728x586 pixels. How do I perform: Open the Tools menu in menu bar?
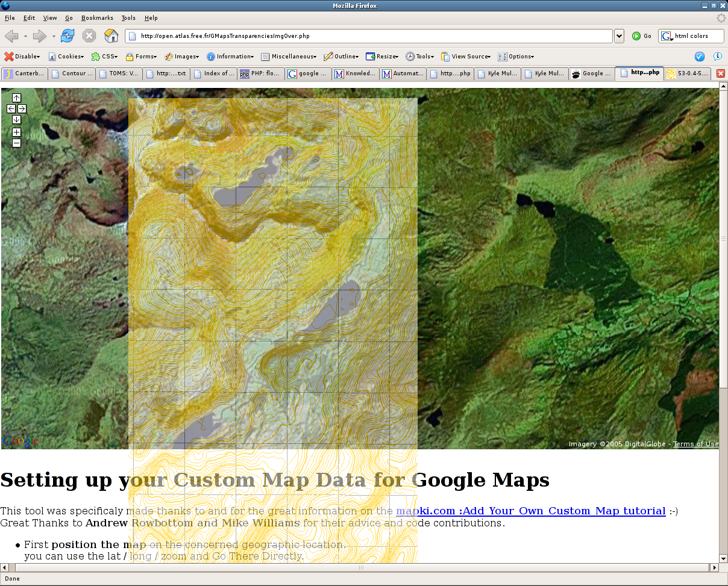pos(128,18)
